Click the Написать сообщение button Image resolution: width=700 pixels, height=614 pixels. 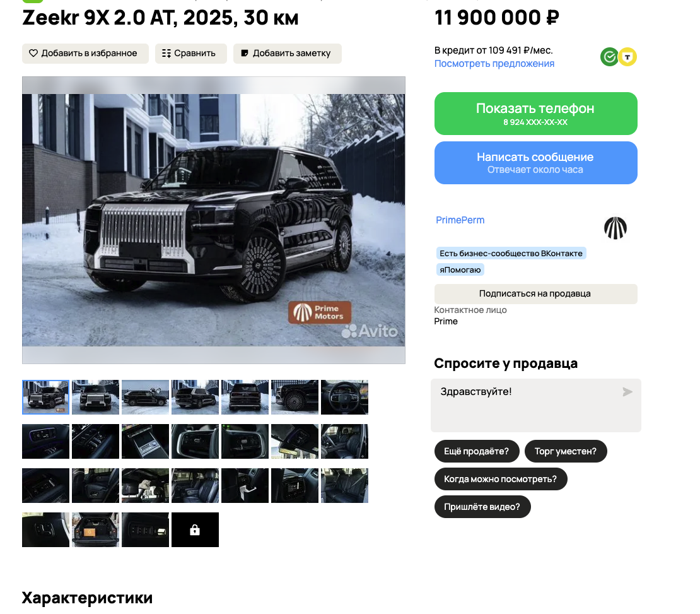click(535, 163)
